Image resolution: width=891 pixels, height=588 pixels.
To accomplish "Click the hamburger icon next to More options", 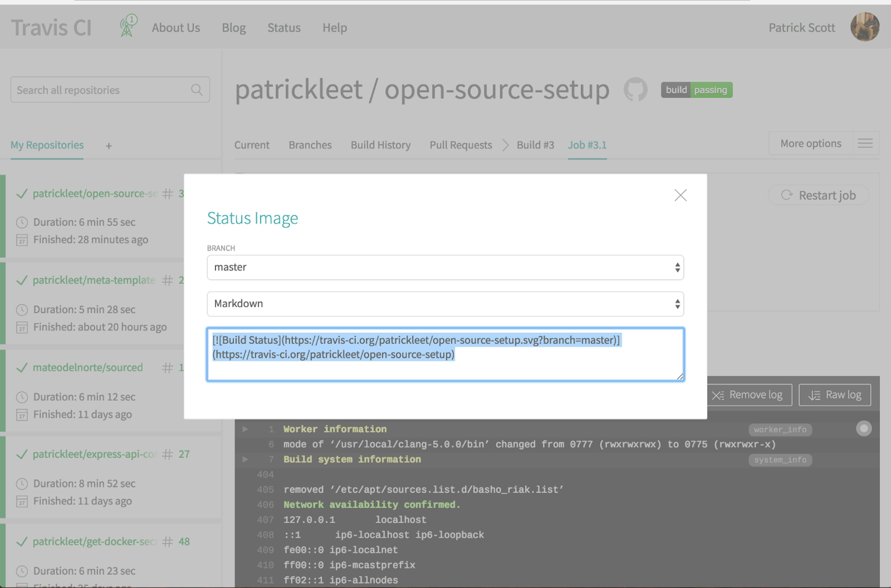I will [865, 143].
